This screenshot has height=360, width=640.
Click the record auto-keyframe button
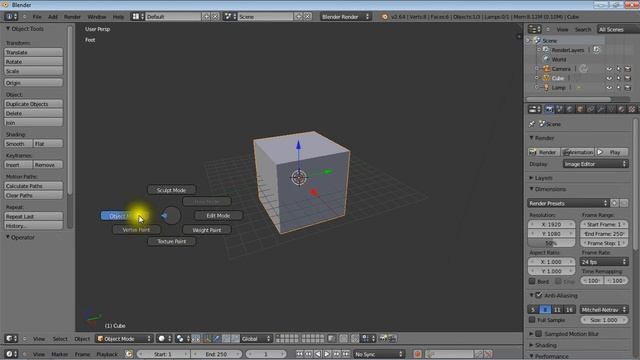click(x=417, y=354)
